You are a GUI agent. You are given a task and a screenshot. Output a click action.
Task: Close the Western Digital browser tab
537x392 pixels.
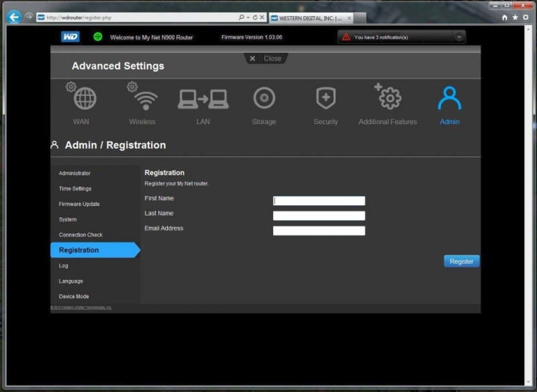pyautogui.click(x=349, y=18)
